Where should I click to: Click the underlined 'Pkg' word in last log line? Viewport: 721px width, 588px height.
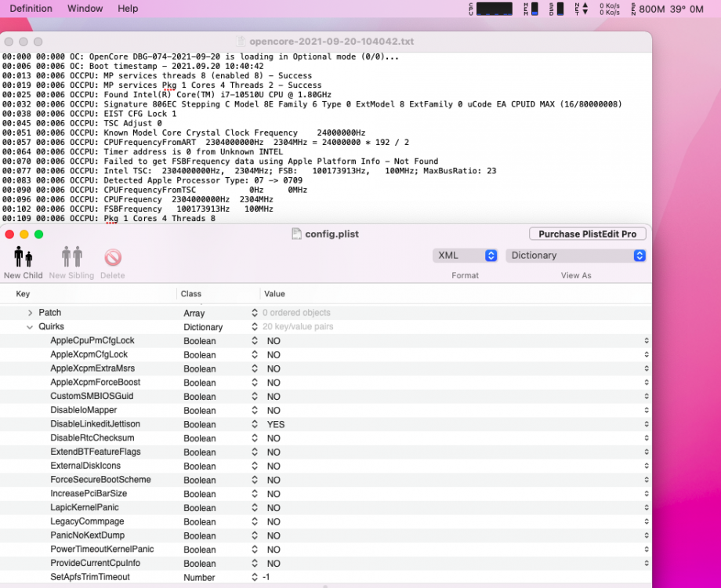point(111,219)
